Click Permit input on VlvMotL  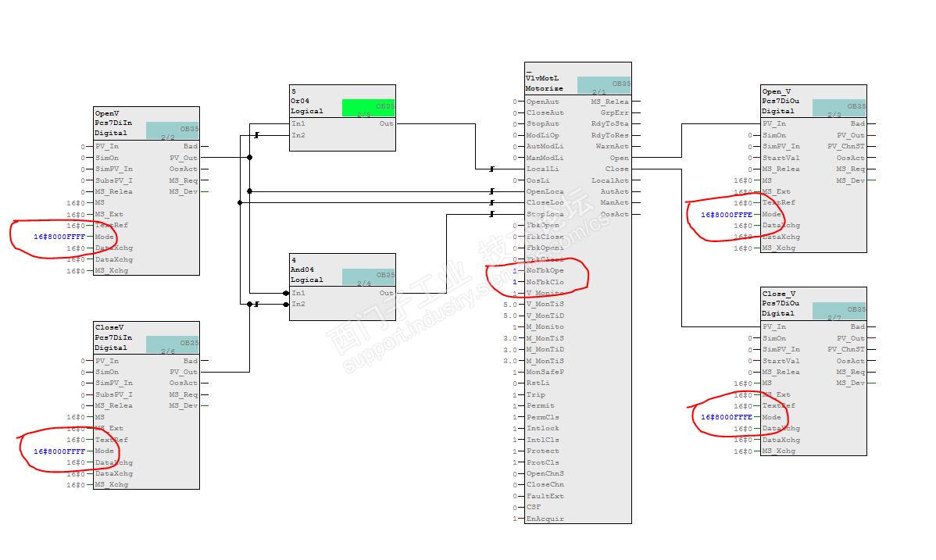click(x=540, y=405)
